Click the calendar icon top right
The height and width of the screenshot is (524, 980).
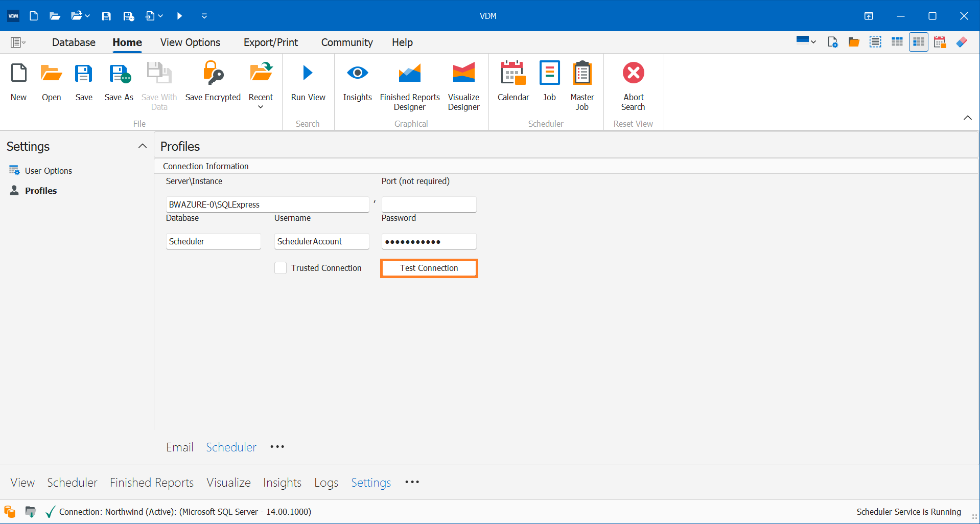click(x=940, y=42)
